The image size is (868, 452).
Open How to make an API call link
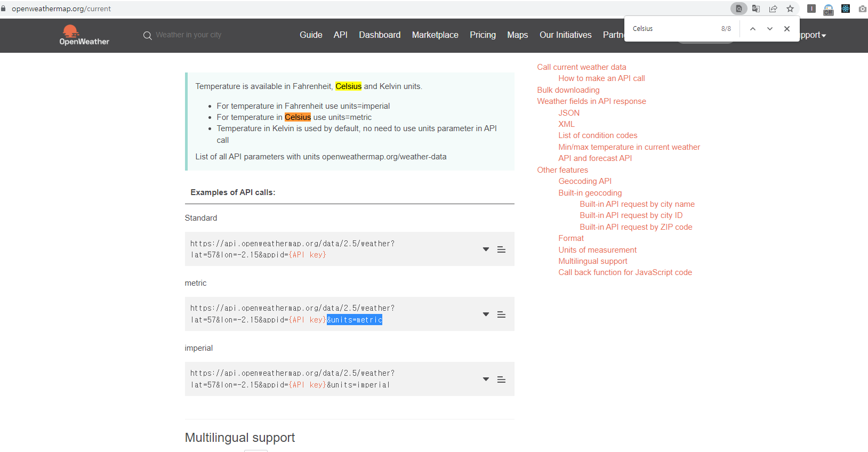point(601,78)
